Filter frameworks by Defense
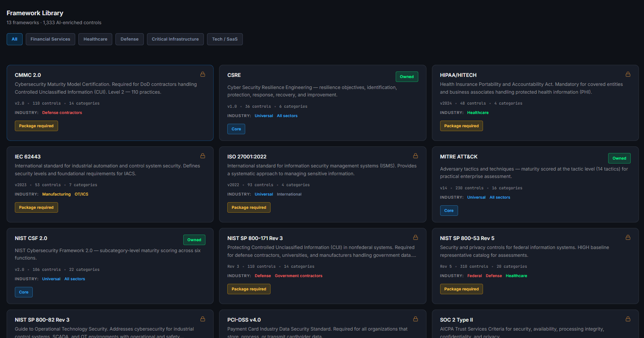Screen dimensions: 644x338 coord(129,39)
